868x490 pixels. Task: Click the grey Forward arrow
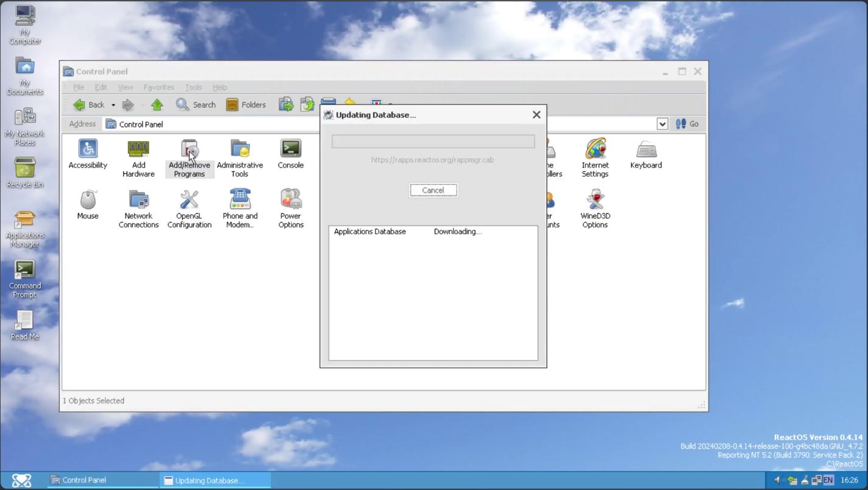[127, 105]
